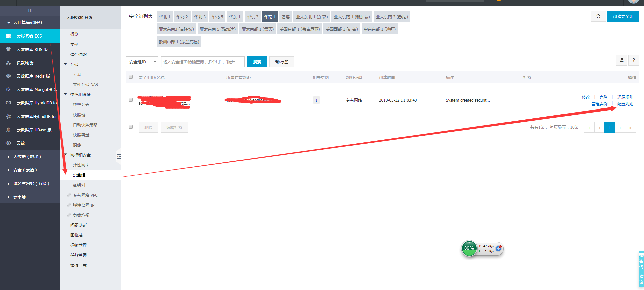Switch to the 华北 2 region tab

182,17
